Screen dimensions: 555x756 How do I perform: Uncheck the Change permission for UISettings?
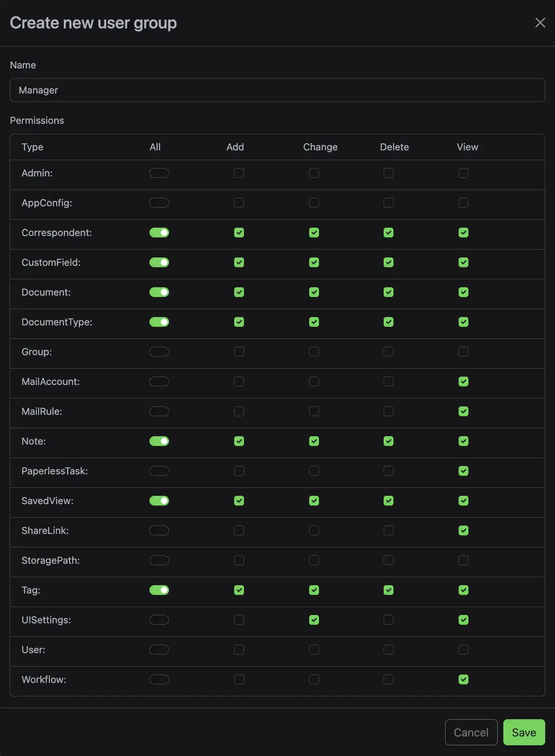[x=314, y=620]
